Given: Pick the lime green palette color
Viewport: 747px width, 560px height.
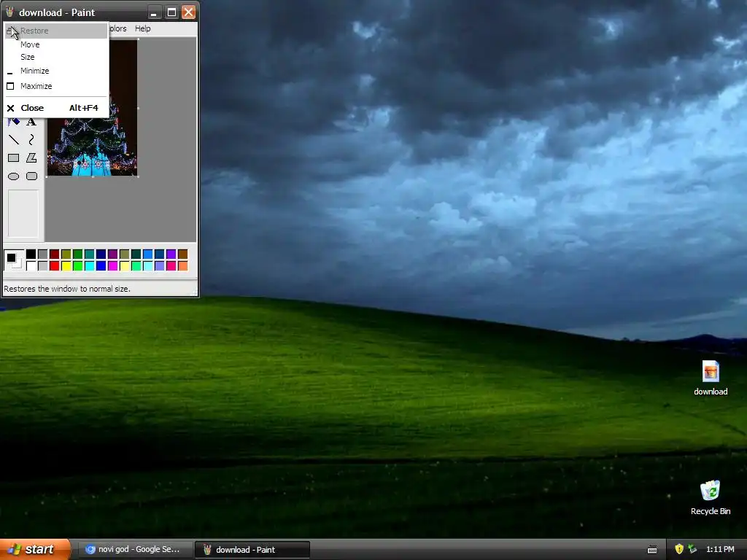Looking at the screenshot, I should (77, 265).
